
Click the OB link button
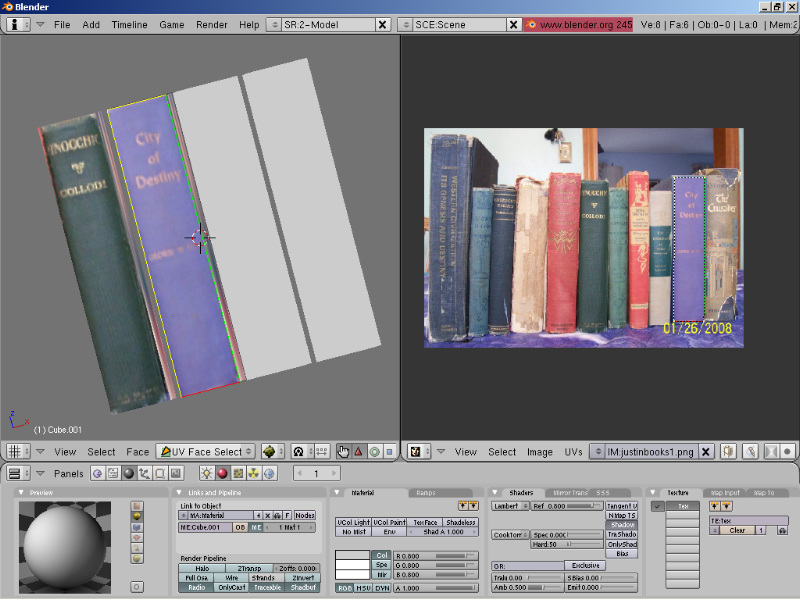[240, 527]
